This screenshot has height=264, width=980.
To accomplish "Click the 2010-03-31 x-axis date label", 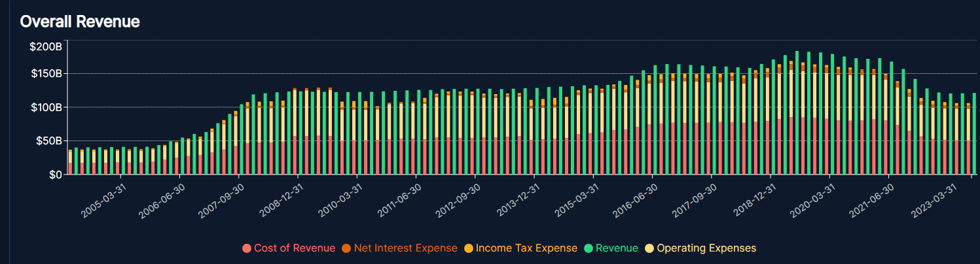I will [340, 201].
